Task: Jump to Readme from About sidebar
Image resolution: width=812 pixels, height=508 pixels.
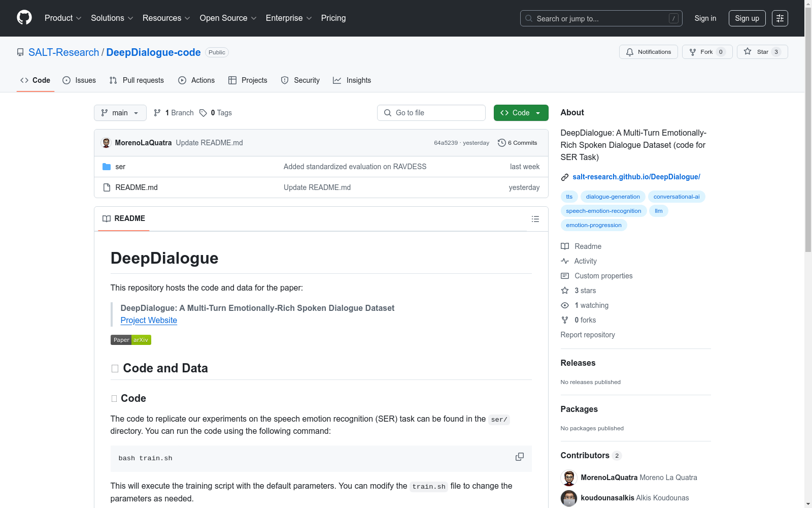Action: pos(581,246)
